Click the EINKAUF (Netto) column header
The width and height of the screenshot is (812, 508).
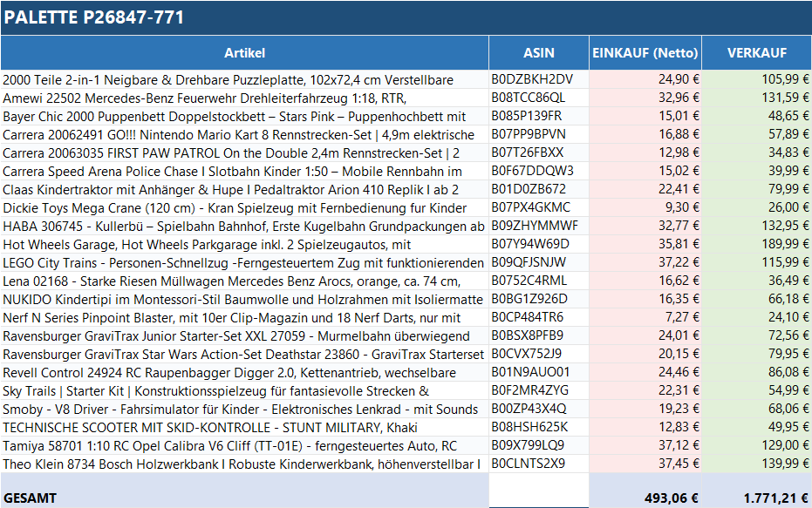[x=645, y=53]
